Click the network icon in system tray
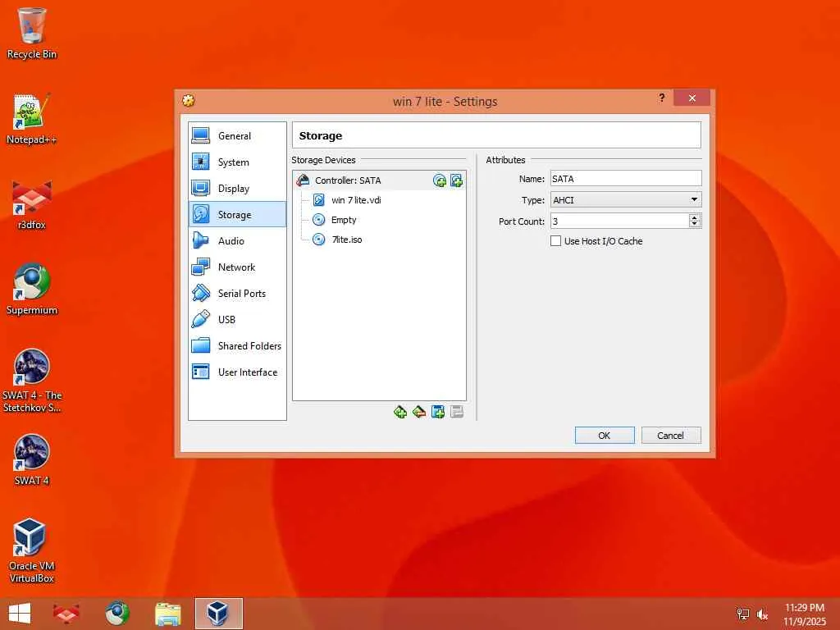Screen dimensions: 840x630 742,614
